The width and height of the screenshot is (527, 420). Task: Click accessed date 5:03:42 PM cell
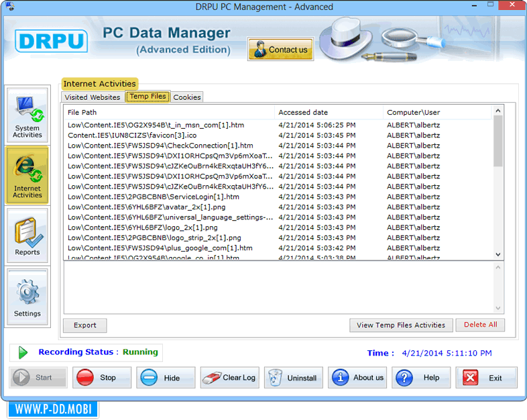(317, 248)
